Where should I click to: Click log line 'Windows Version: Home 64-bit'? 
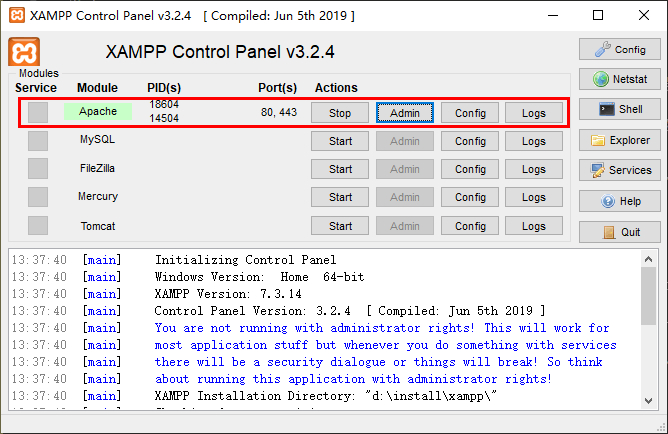(x=259, y=277)
